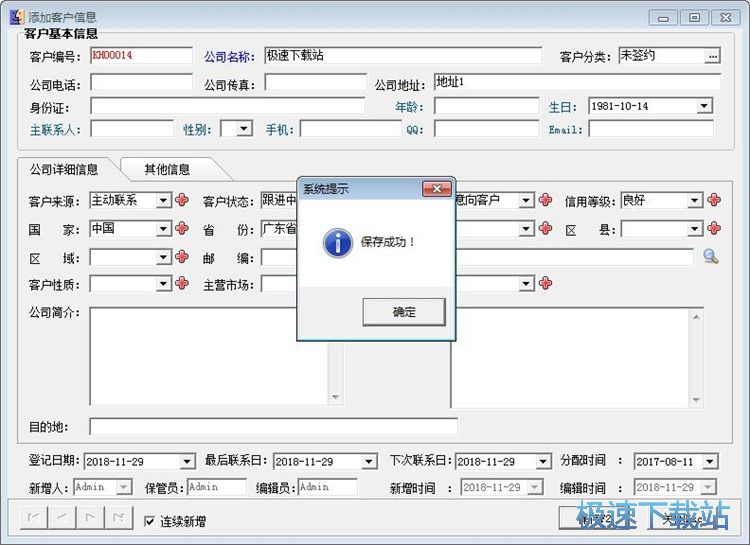Click the red plus beside 区县 dropdown

click(714, 229)
